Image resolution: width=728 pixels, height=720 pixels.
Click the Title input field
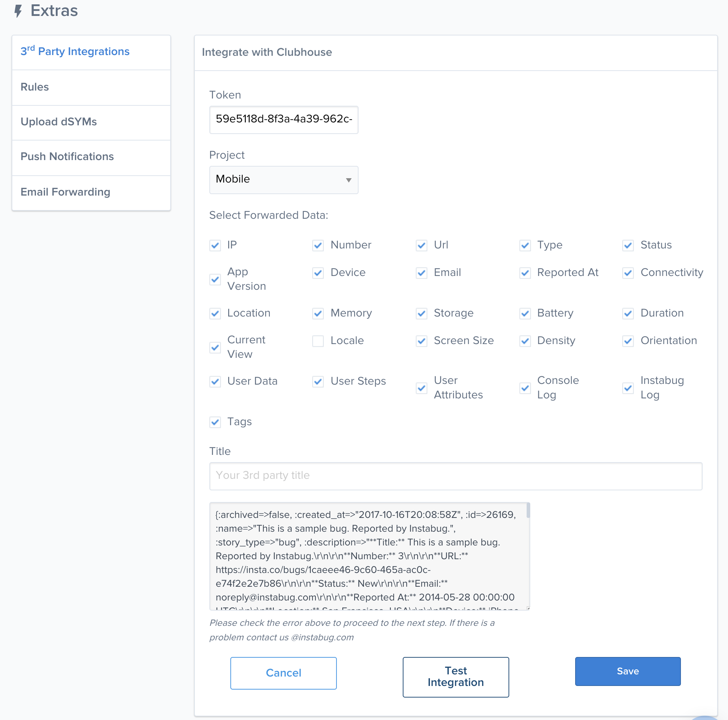pos(456,476)
